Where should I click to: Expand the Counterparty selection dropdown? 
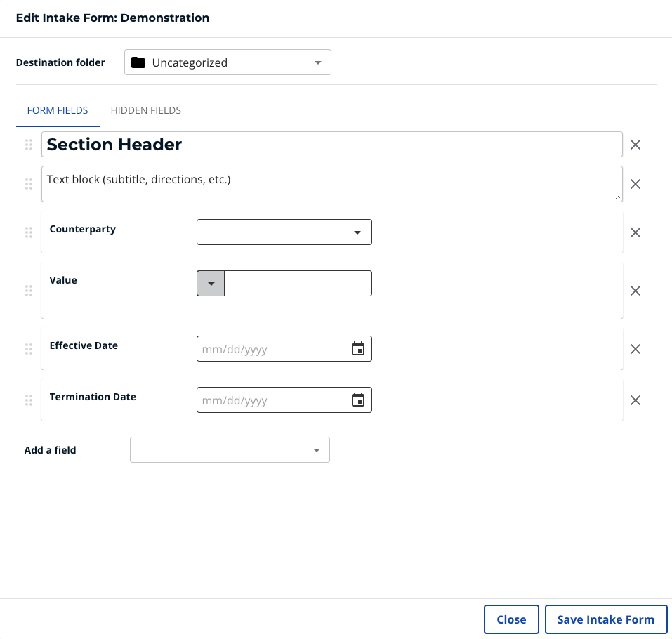[357, 232]
